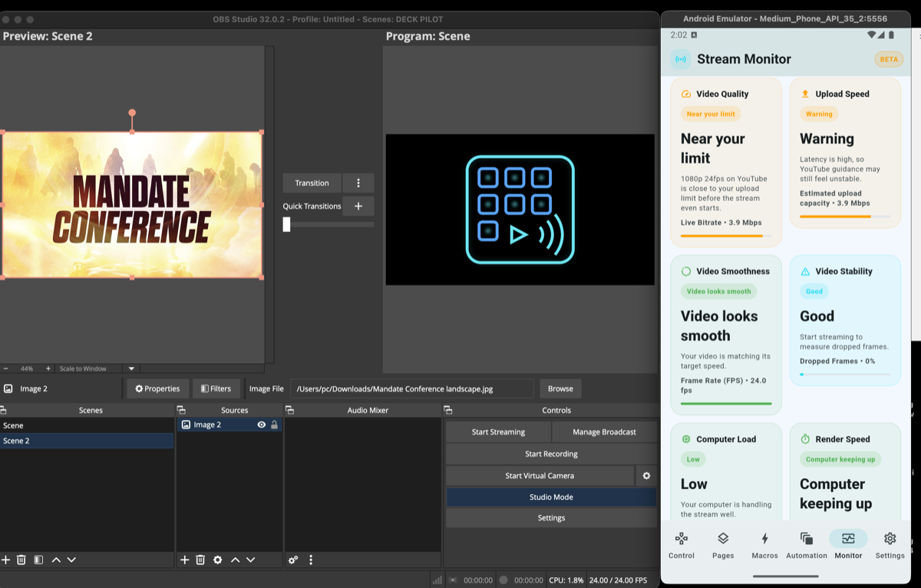Lock the Image 2 source
This screenshot has width=921, height=588.
pos(274,424)
